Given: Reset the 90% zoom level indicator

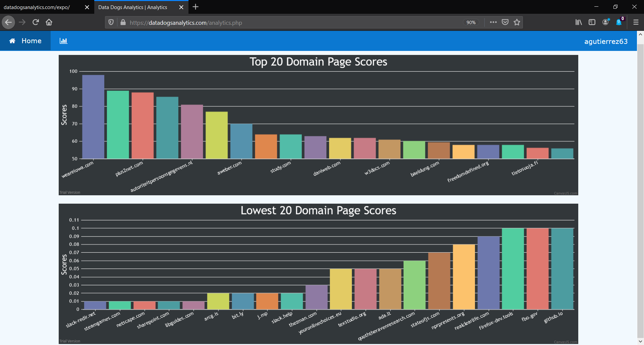Looking at the screenshot, I should [471, 22].
